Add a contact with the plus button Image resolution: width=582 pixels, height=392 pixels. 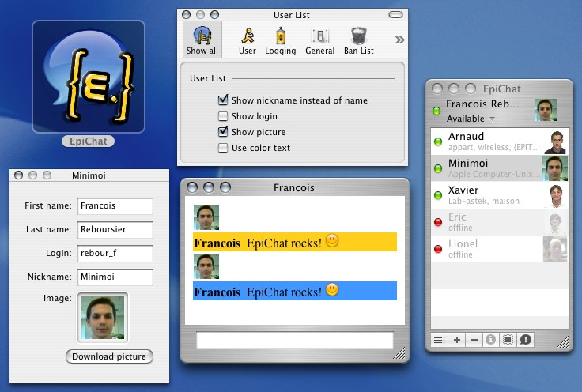[457, 340]
